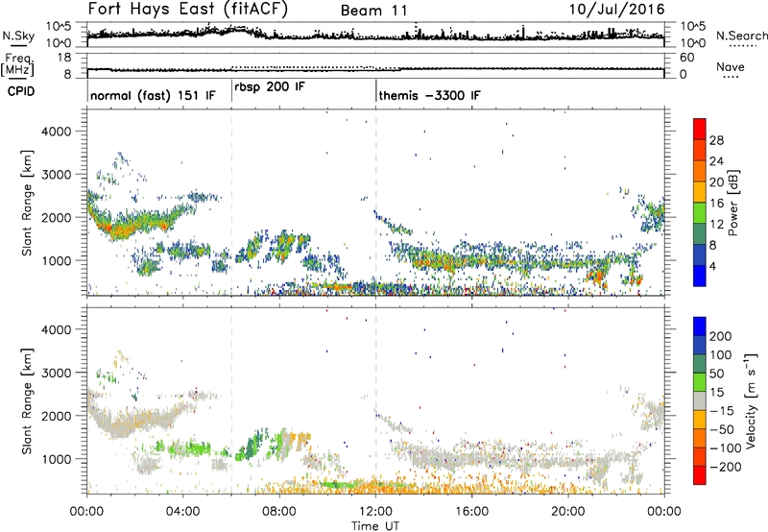
Task: Click the dashed CPID boundary at 12:00 in power panel
Action: click(x=376, y=203)
